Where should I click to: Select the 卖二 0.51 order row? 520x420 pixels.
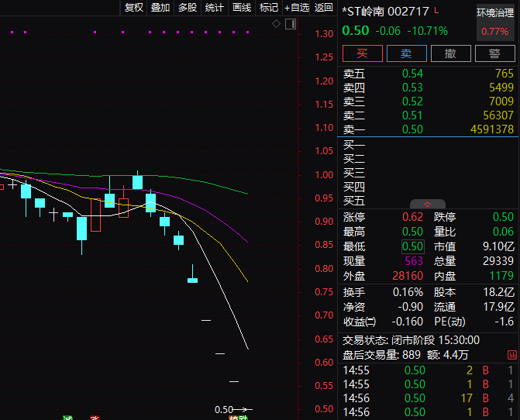coord(428,115)
